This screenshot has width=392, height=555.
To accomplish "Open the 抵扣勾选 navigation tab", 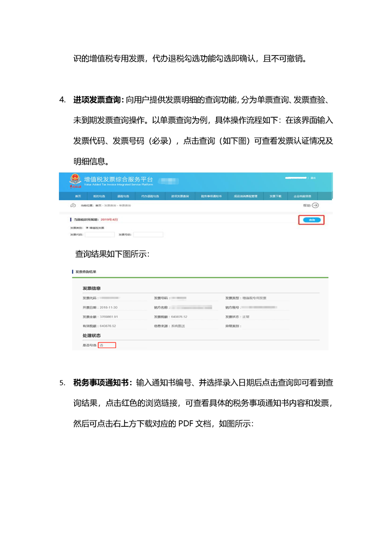I will point(99,196).
